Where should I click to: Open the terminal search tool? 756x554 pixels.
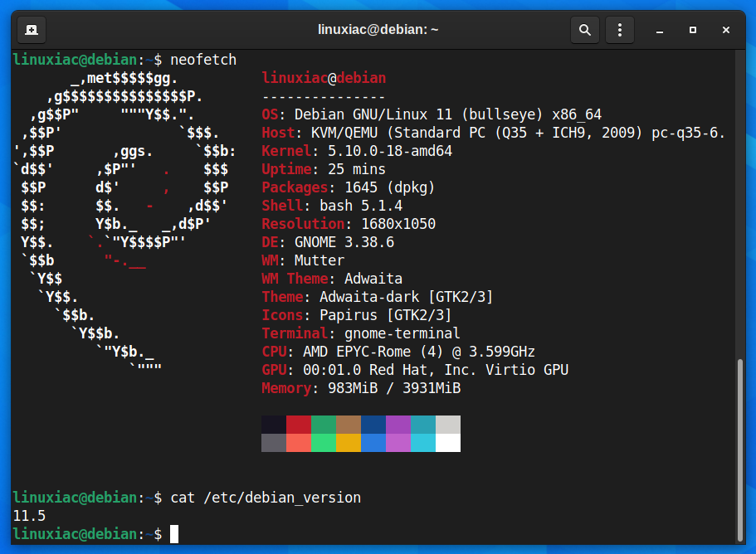585,30
